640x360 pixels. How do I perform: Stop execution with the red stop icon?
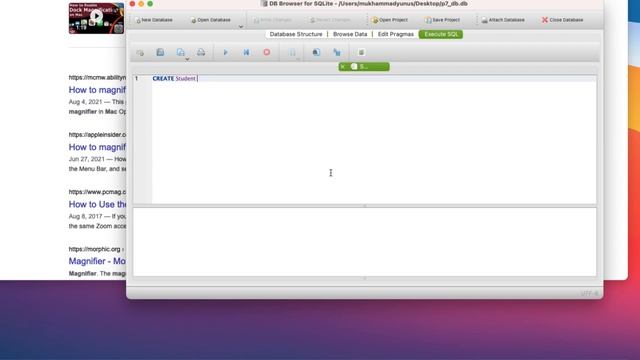[267, 52]
